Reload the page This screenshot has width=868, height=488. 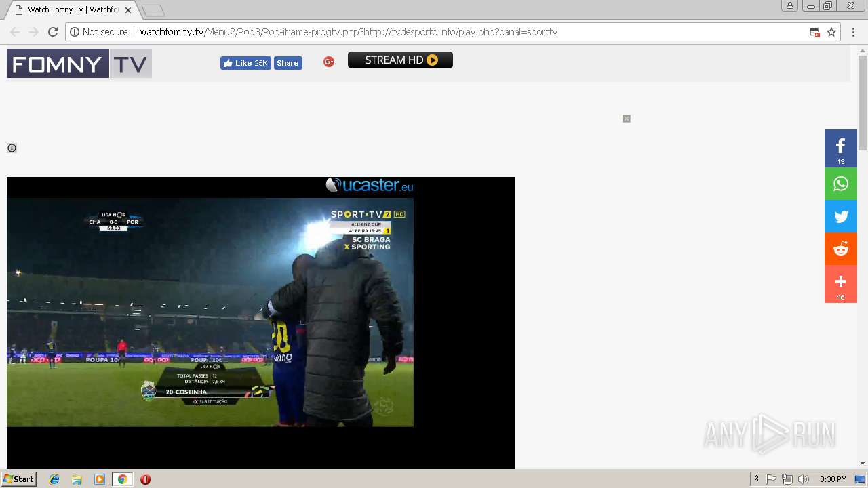point(53,32)
